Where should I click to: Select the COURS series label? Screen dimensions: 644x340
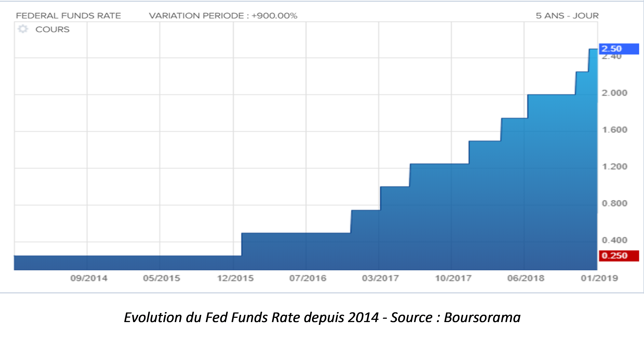(x=52, y=29)
